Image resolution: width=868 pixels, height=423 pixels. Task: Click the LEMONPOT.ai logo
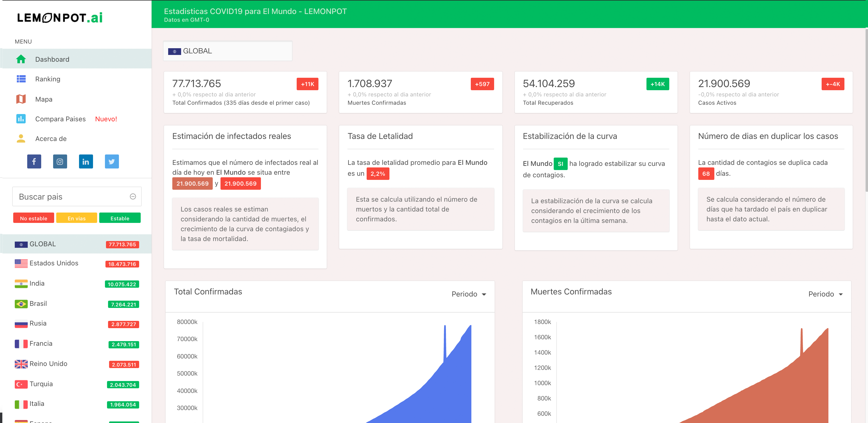(60, 18)
